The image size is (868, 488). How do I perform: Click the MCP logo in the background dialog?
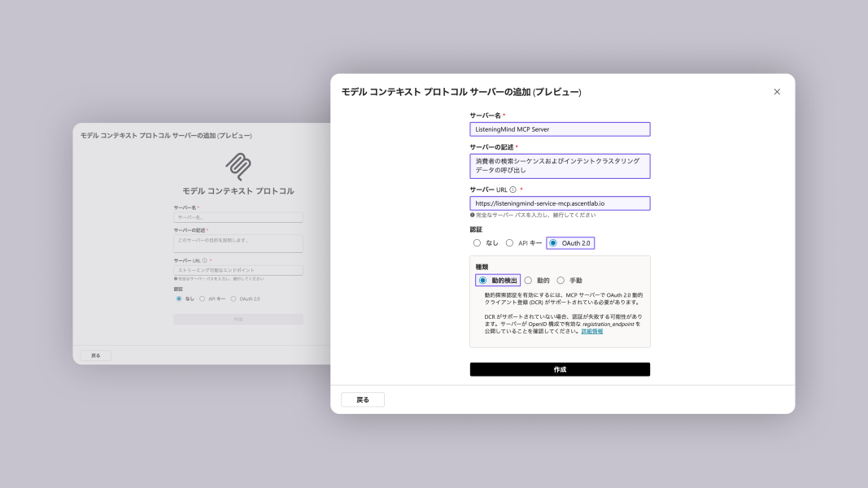tap(238, 167)
